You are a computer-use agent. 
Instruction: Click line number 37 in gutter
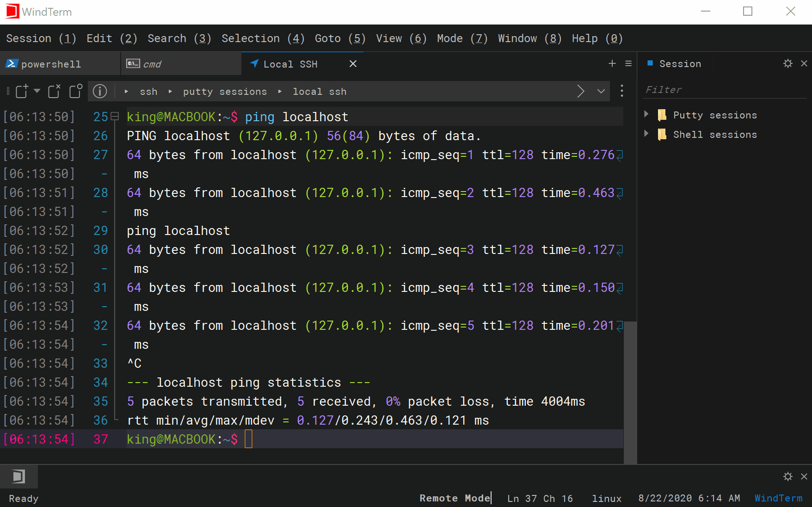[101, 439]
